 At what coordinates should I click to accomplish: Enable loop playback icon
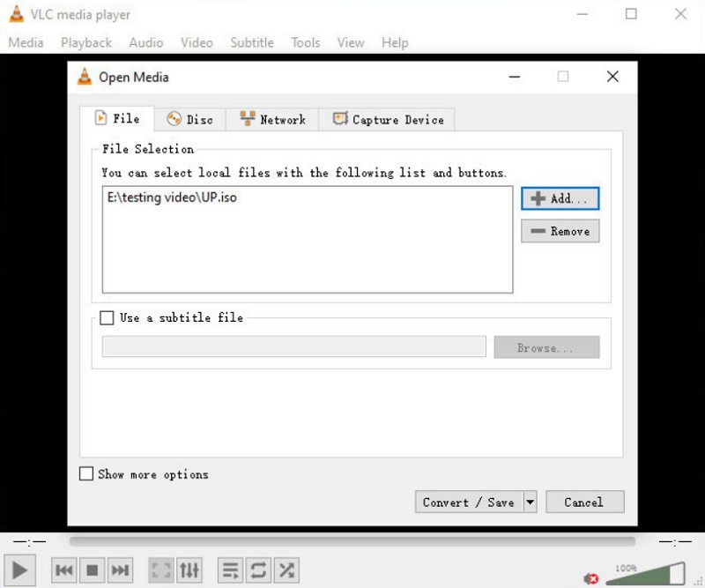point(257,570)
